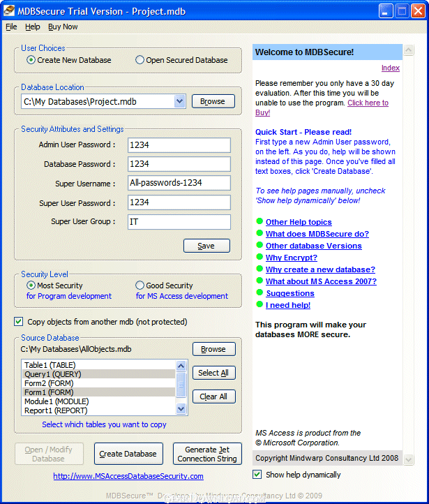
Task: Click the Super User Password field
Action: tap(179, 202)
